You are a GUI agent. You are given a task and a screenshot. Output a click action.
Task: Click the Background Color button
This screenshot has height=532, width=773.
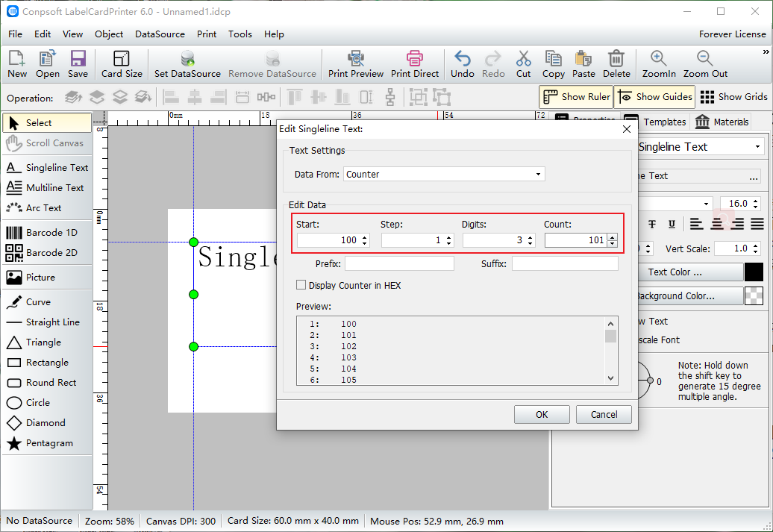click(689, 295)
